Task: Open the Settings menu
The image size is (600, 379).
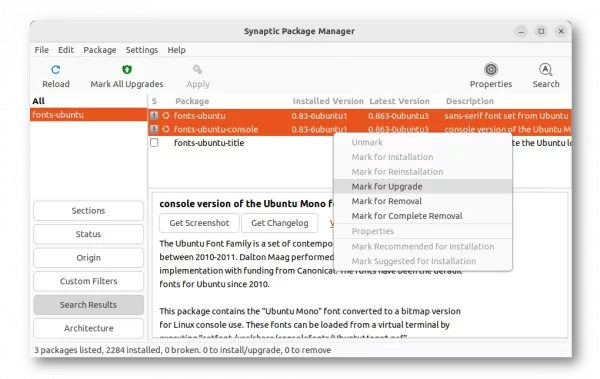Action: coord(142,50)
